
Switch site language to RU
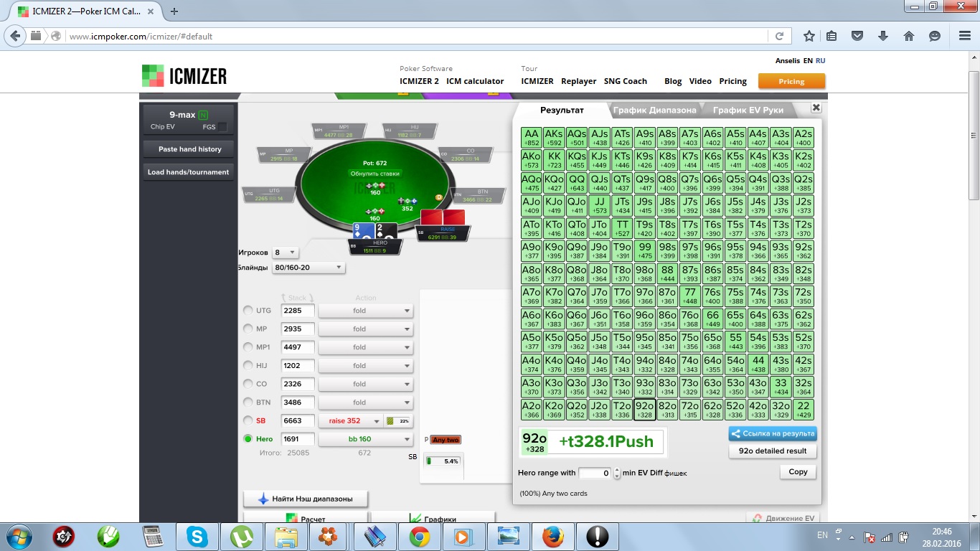pyautogui.click(x=820, y=61)
